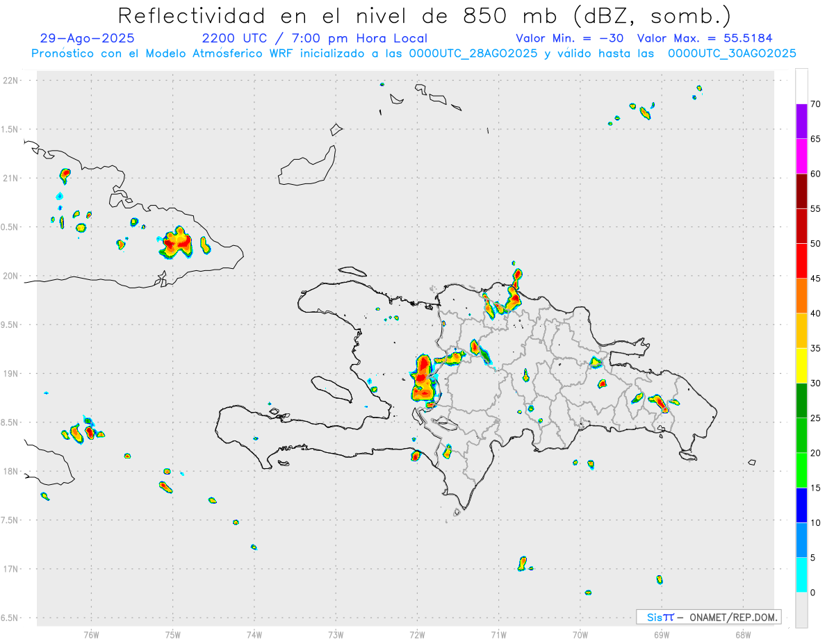Click the '21N' latitude axis label
834x644 pixels.
(x=12, y=179)
